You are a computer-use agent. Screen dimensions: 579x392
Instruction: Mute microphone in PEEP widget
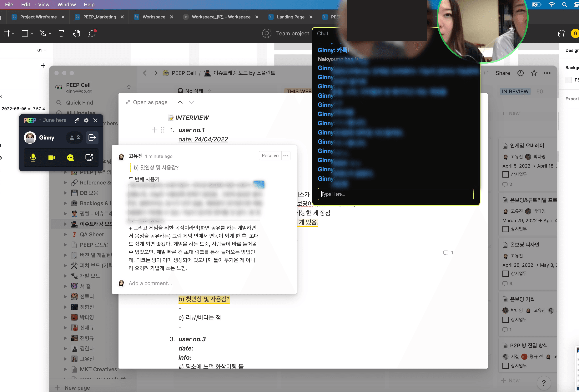coord(33,158)
